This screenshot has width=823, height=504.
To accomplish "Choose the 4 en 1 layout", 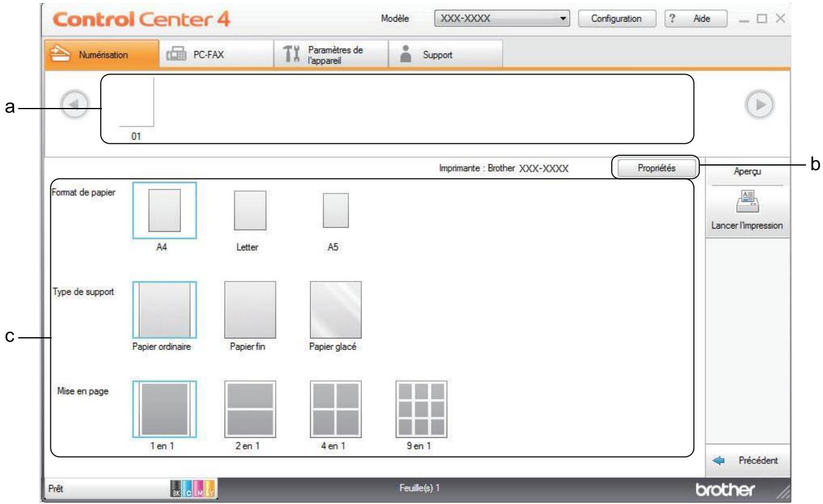I will tap(335, 409).
